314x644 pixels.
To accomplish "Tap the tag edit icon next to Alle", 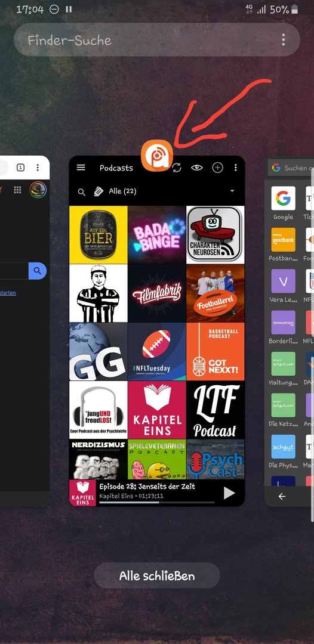I will point(98,191).
